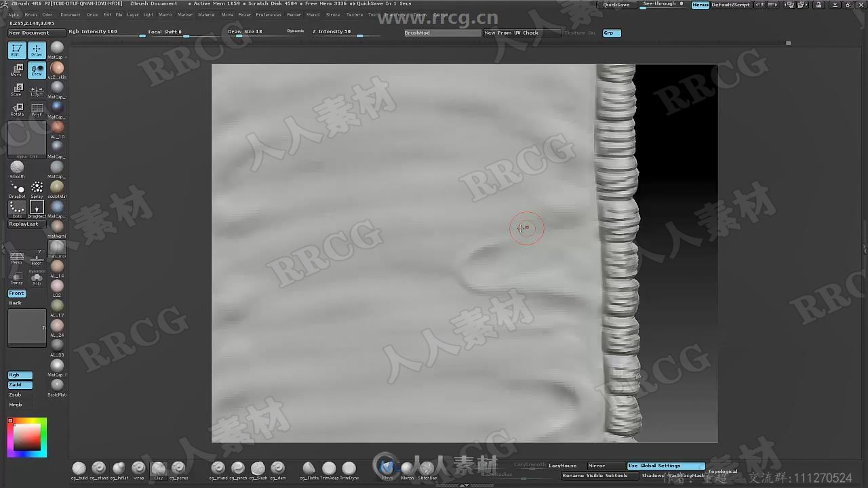This screenshot has height=488, width=868.
Task: Pick the cg_inflat brush
Action: click(x=119, y=470)
